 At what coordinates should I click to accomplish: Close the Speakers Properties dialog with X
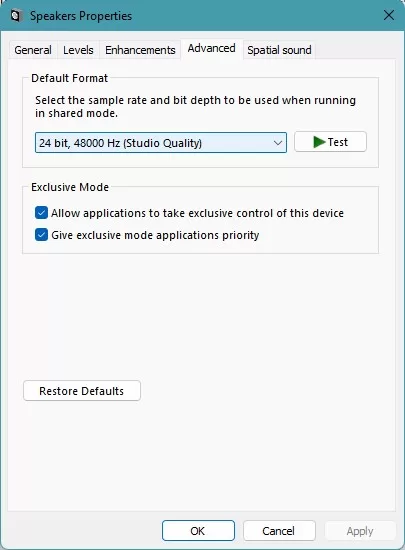(389, 15)
